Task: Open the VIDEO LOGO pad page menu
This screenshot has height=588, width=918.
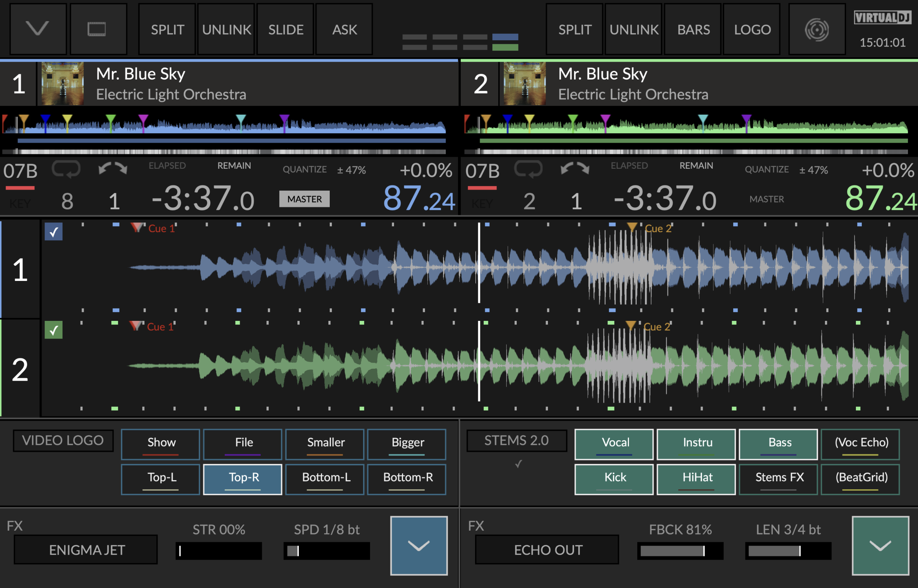Action: 63,441
